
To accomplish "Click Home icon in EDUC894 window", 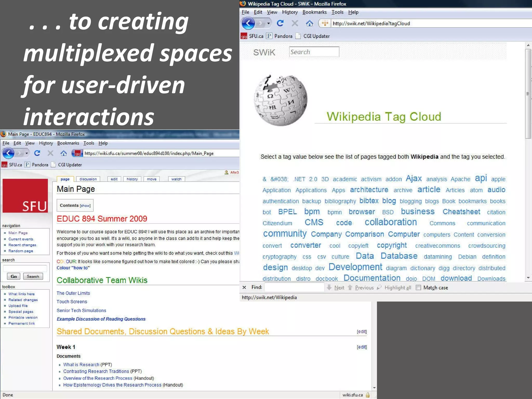I will (63, 153).
